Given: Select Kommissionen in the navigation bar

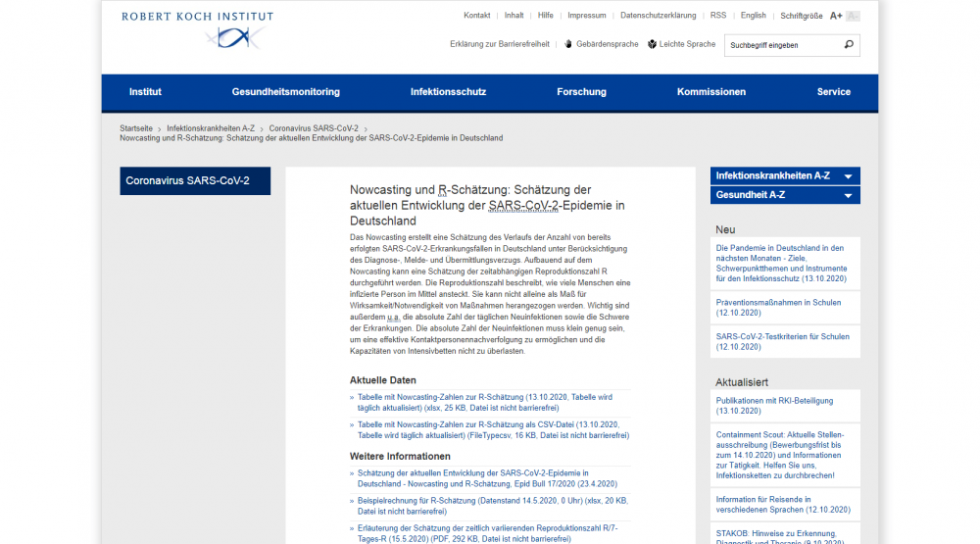Looking at the screenshot, I should 710,92.
